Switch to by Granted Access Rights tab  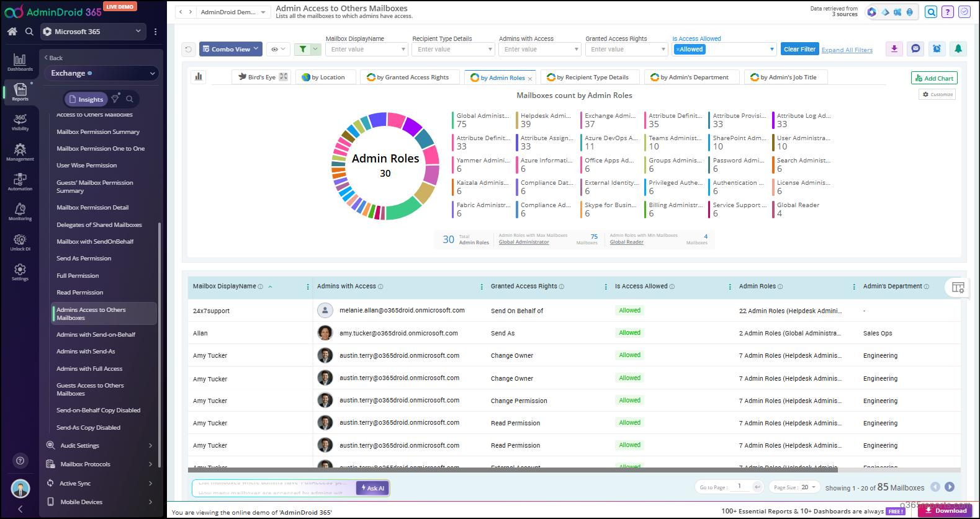click(409, 77)
